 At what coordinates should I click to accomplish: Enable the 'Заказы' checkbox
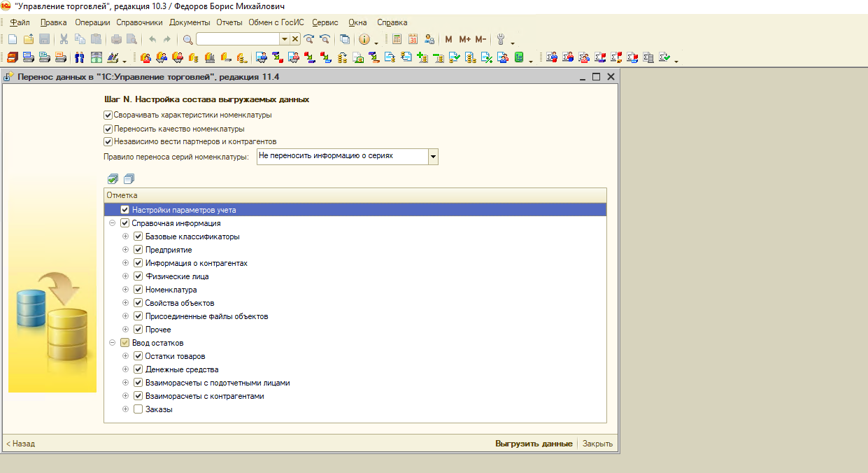tap(138, 409)
